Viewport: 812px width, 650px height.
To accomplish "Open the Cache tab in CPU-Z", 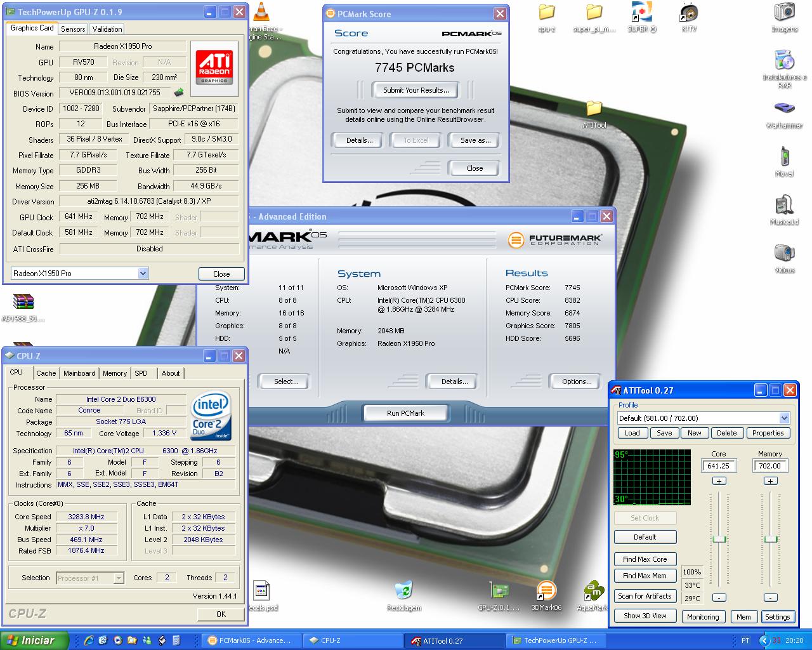I will pos(46,373).
